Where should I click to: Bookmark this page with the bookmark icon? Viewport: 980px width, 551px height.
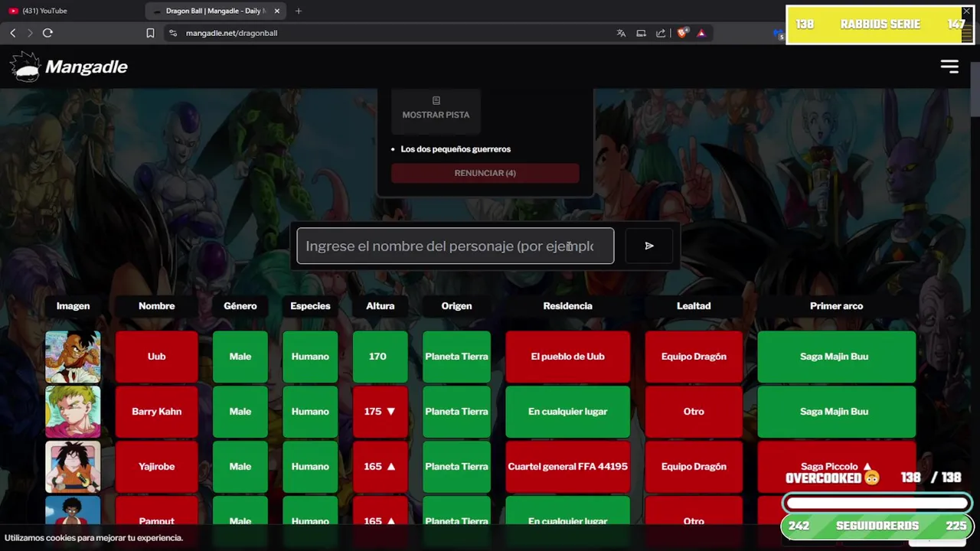tap(150, 33)
